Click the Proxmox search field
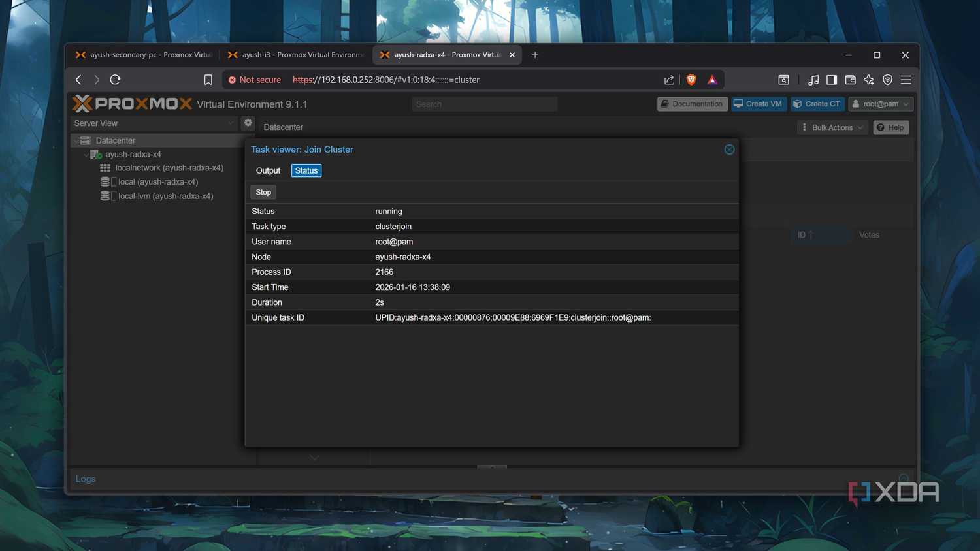This screenshot has width=980, height=551. point(484,104)
